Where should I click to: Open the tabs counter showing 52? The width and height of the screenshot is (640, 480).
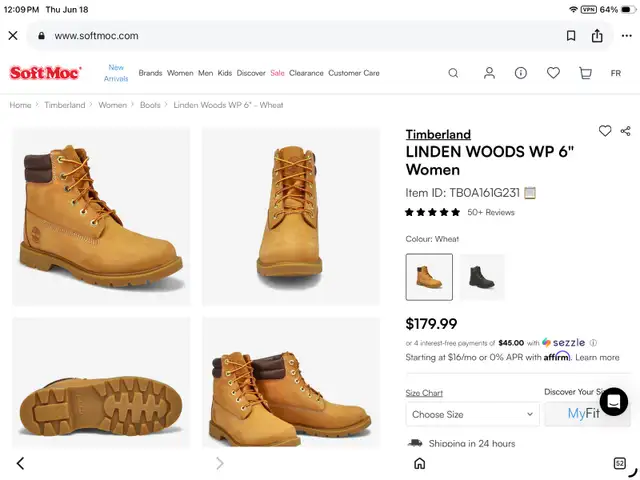click(620, 463)
